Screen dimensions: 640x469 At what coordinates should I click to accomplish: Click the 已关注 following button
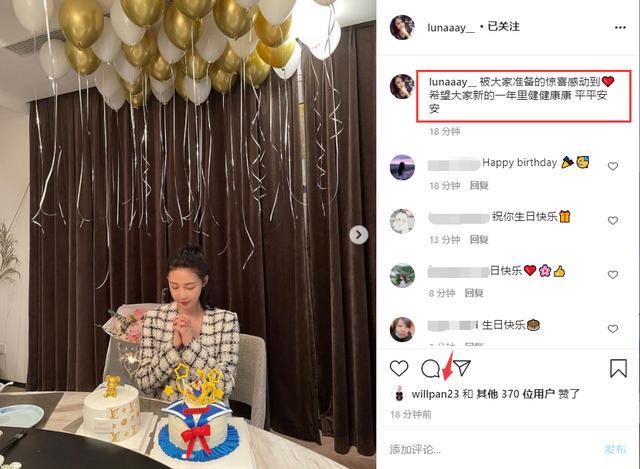coord(504,27)
